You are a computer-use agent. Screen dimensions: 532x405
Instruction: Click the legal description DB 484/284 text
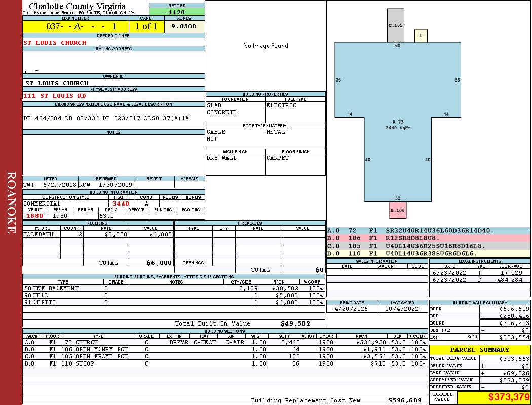tap(106, 118)
